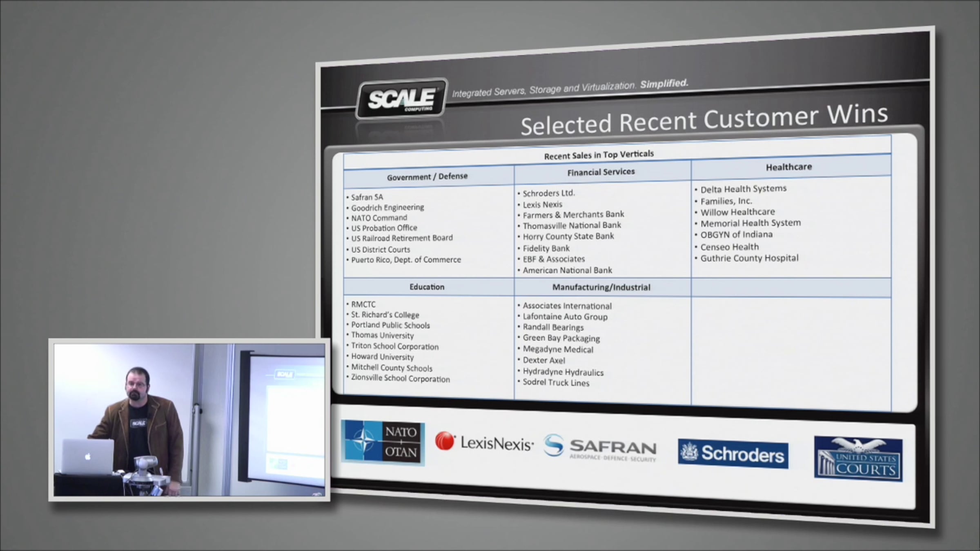Pick the "Censeo Health" bullet
The image size is (980, 551).
pyautogui.click(x=729, y=247)
